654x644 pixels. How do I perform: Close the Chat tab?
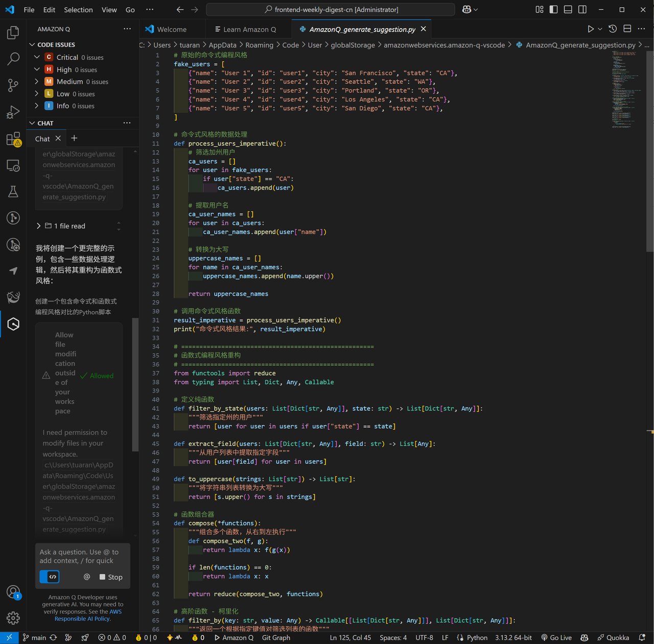click(58, 138)
